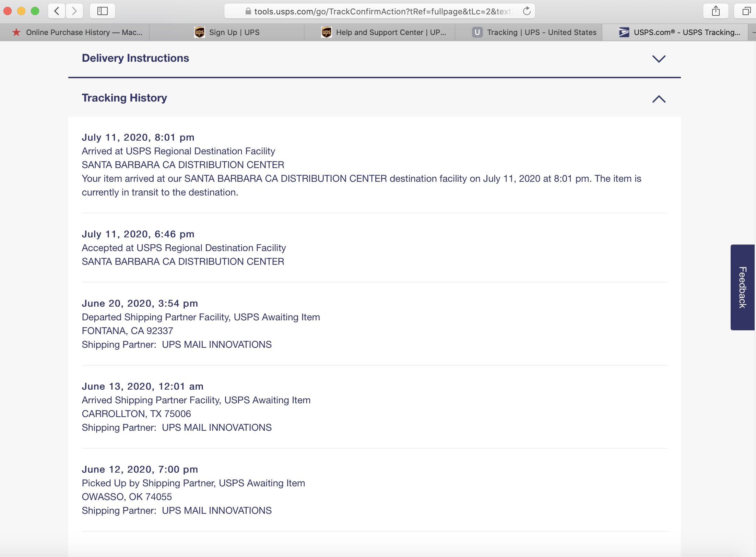The width and height of the screenshot is (756, 557).
Task: Show the tab overview icon
Action: pos(746,11)
